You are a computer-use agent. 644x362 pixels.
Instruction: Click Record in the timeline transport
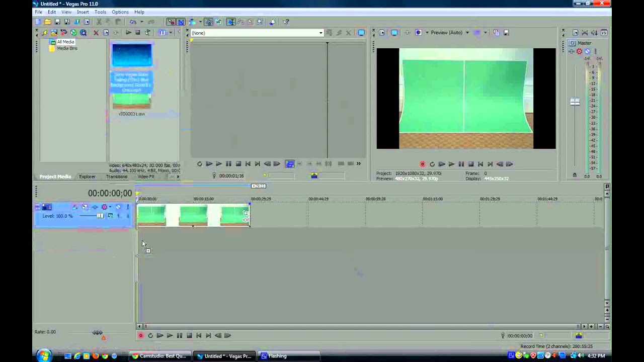[141, 335]
